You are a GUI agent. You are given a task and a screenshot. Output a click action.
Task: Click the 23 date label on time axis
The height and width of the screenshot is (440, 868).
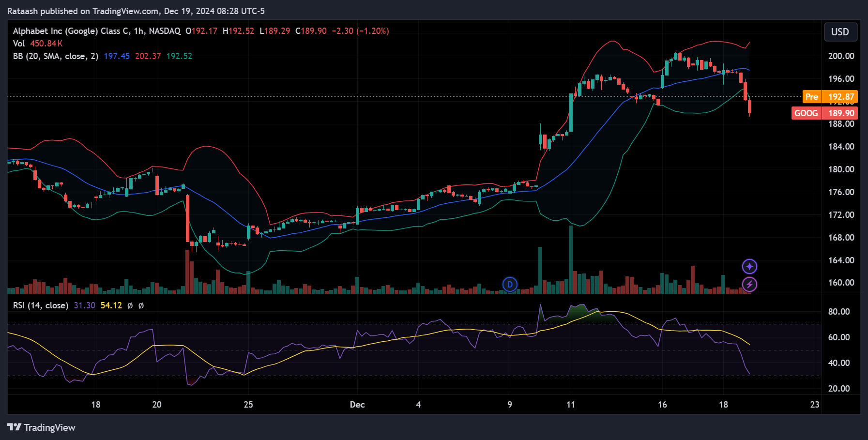click(815, 405)
